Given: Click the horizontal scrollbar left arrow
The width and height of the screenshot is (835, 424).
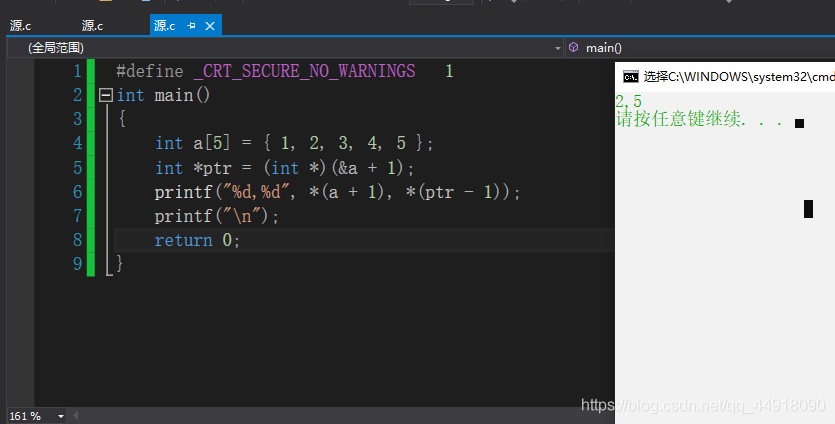Looking at the screenshot, I should pos(76,415).
